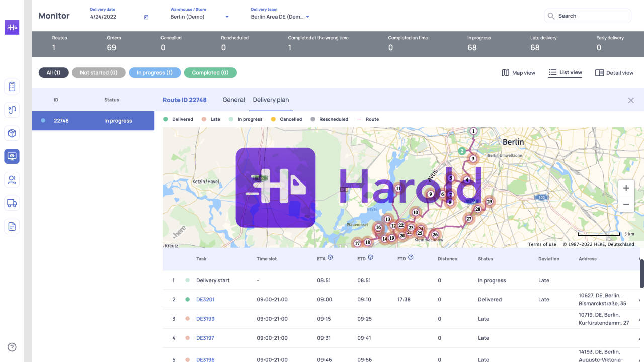Open order DE3201 details link
This screenshot has width=644, height=362.
coord(205,299)
